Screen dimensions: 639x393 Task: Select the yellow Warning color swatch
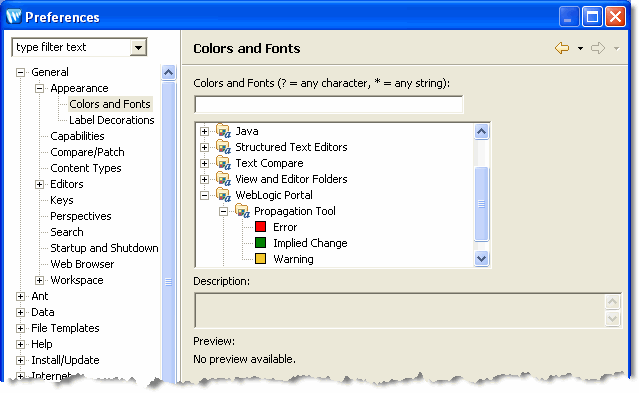(260, 259)
